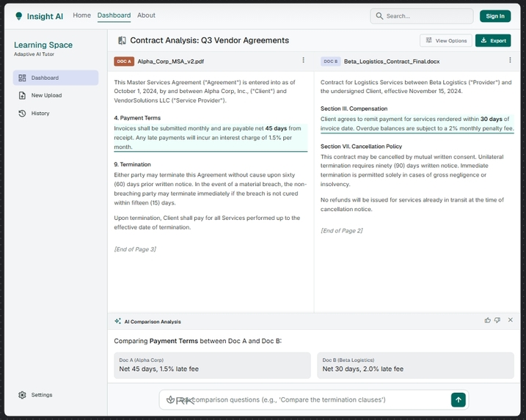526x420 pixels.
Task: Click the 'Section III. Compensation' heading
Action: (x=354, y=108)
